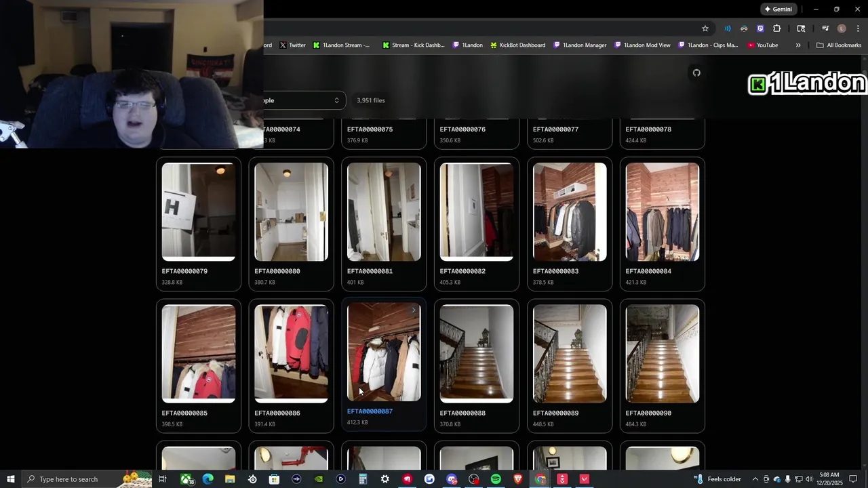Open Brave browser from taskbar
The width and height of the screenshot is (868, 488).
pyautogui.click(x=518, y=479)
